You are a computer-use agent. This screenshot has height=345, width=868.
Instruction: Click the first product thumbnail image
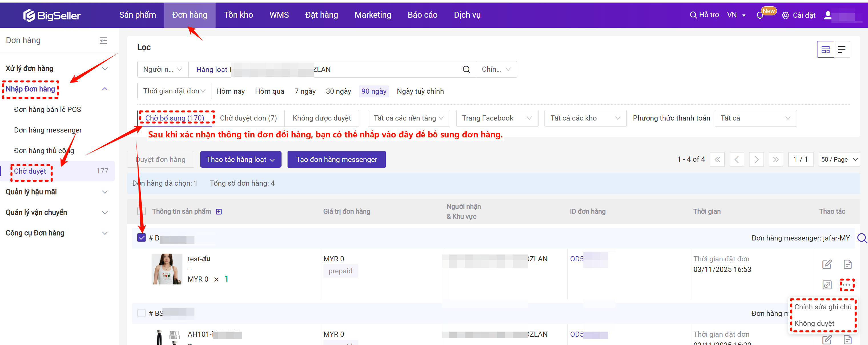pos(166,269)
